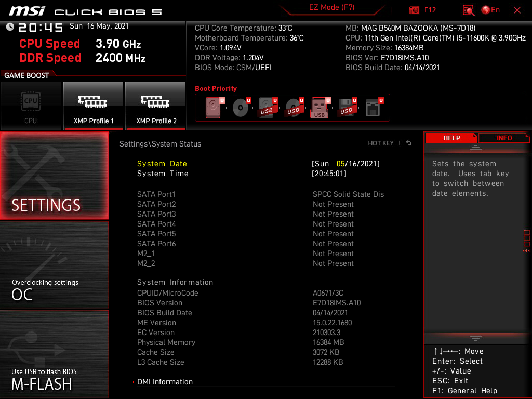Click the help panel top scroll arrow

(x=476, y=147)
